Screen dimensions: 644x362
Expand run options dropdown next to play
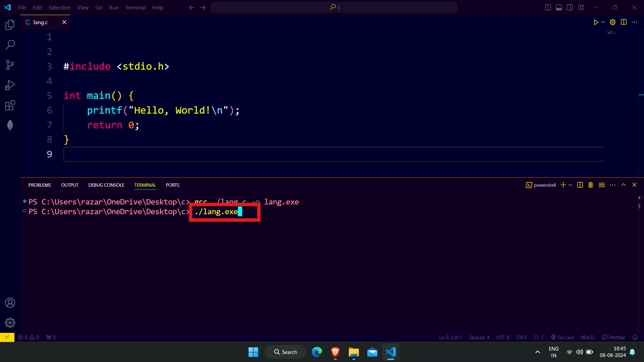(603, 22)
